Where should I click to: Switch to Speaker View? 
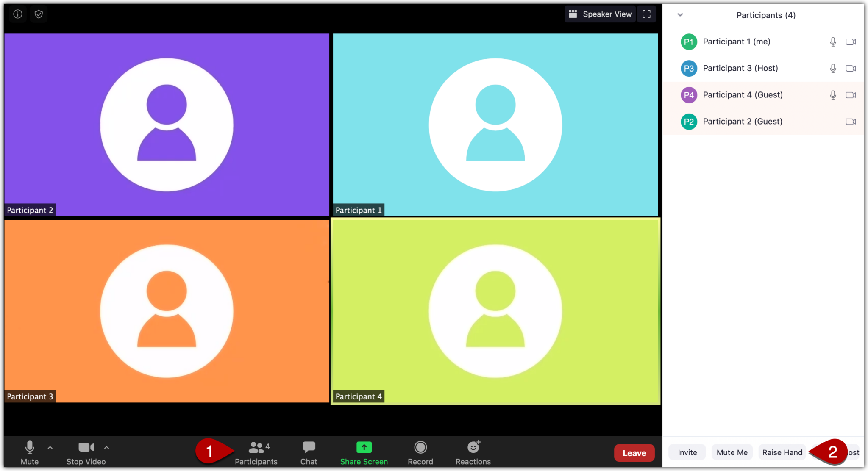point(600,14)
